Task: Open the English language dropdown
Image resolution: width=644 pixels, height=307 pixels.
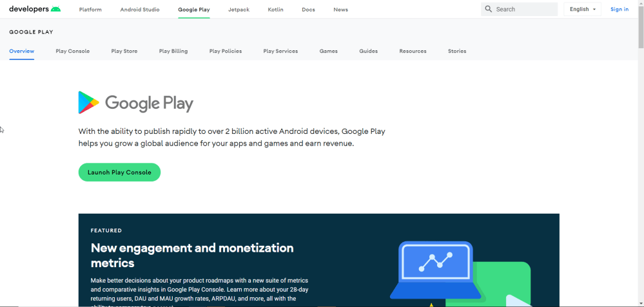Action: (582, 10)
